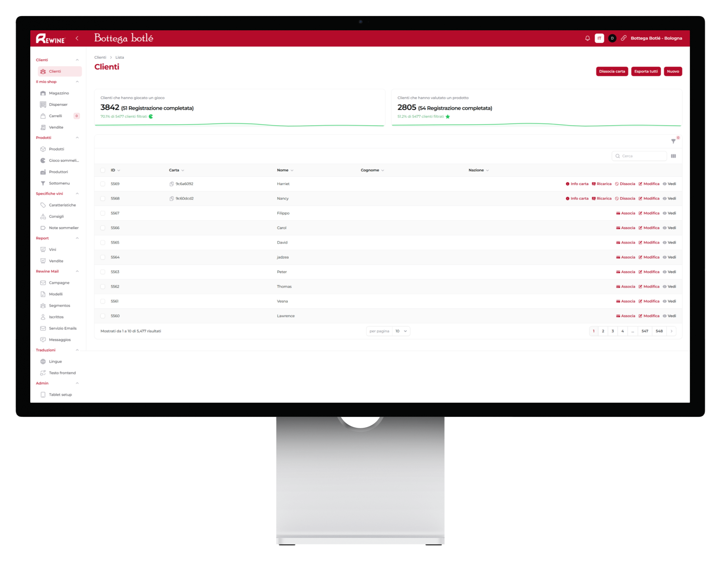Open the filter funnel icon
The image size is (728, 561).
[673, 141]
